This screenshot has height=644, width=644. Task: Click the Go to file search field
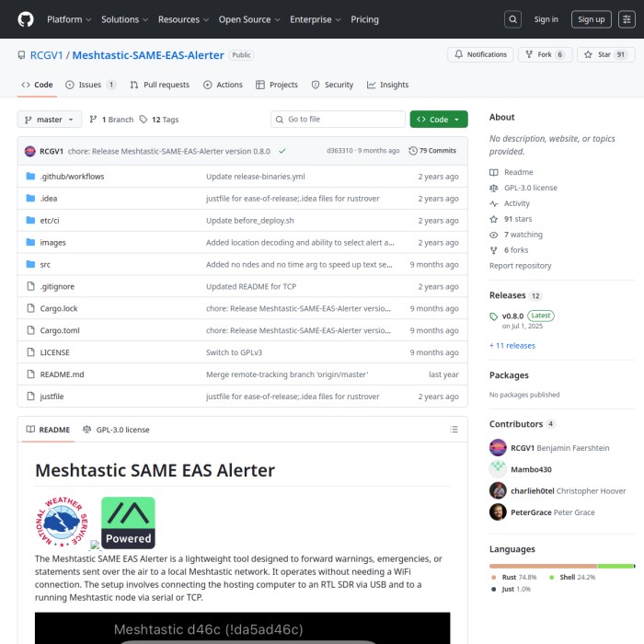(339, 120)
